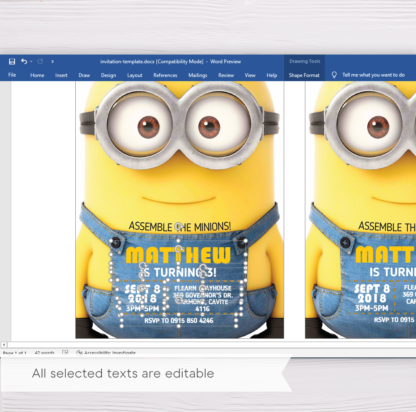Click the proofing icon in status bar

click(x=65, y=352)
